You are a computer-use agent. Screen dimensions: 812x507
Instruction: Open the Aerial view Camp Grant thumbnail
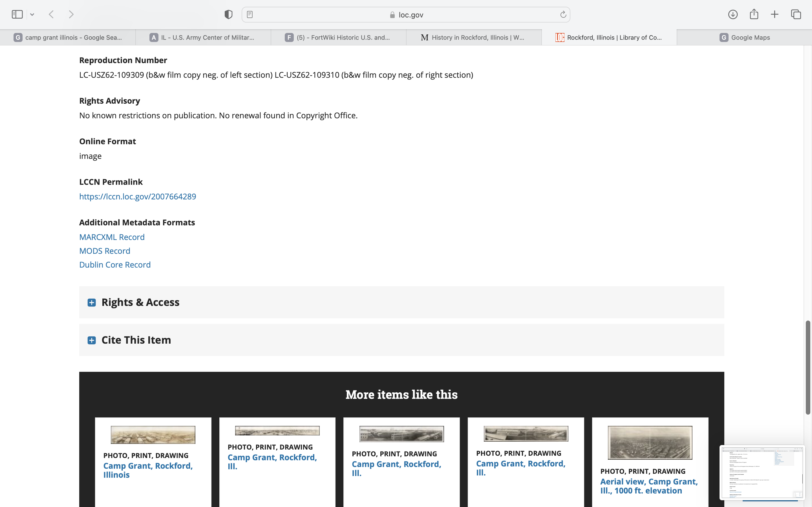coord(650,442)
